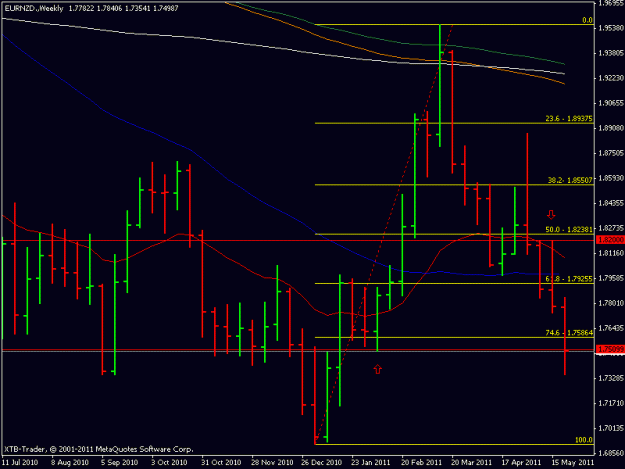The width and height of the screenshot is (625, 469).
Task: Click the 1.78010 price axis label
Action: [x=611, y=303]
